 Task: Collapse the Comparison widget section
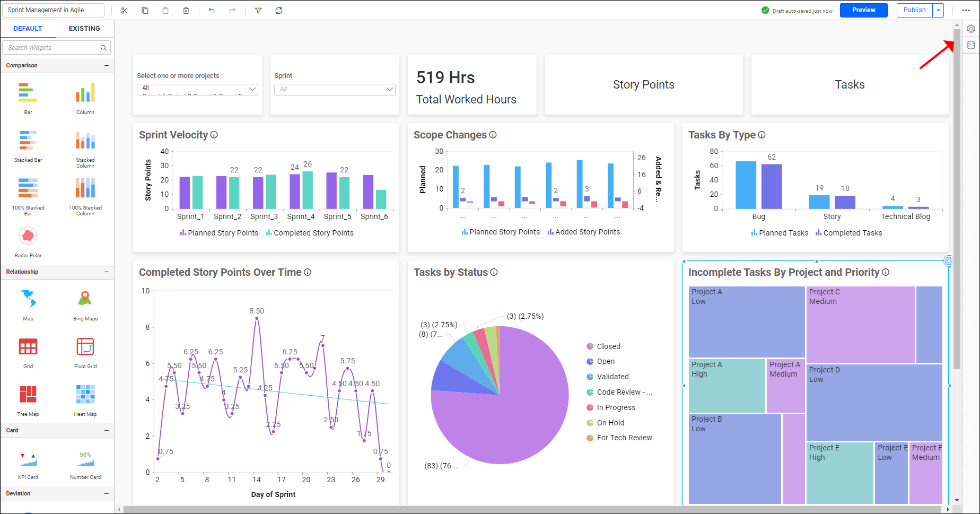tap(106, 65)
